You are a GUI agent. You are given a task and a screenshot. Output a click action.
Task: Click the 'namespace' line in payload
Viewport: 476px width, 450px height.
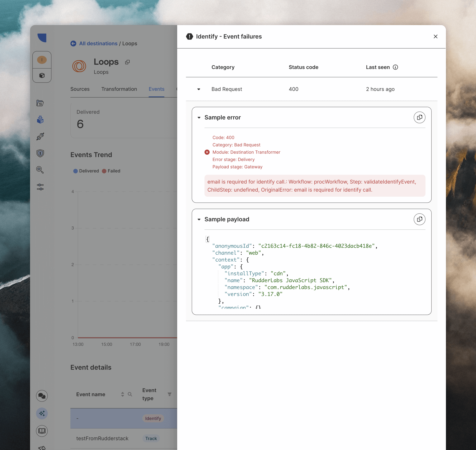click(287, 287)
